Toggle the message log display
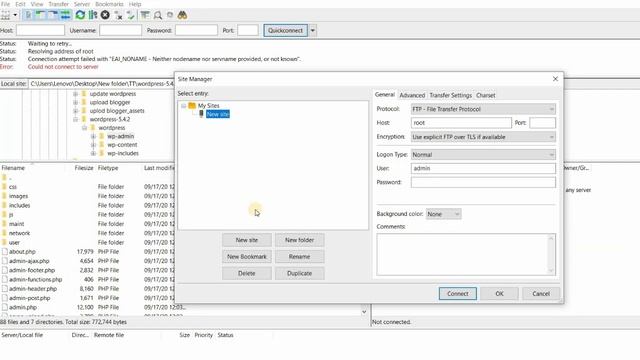 tap(28, 15)
